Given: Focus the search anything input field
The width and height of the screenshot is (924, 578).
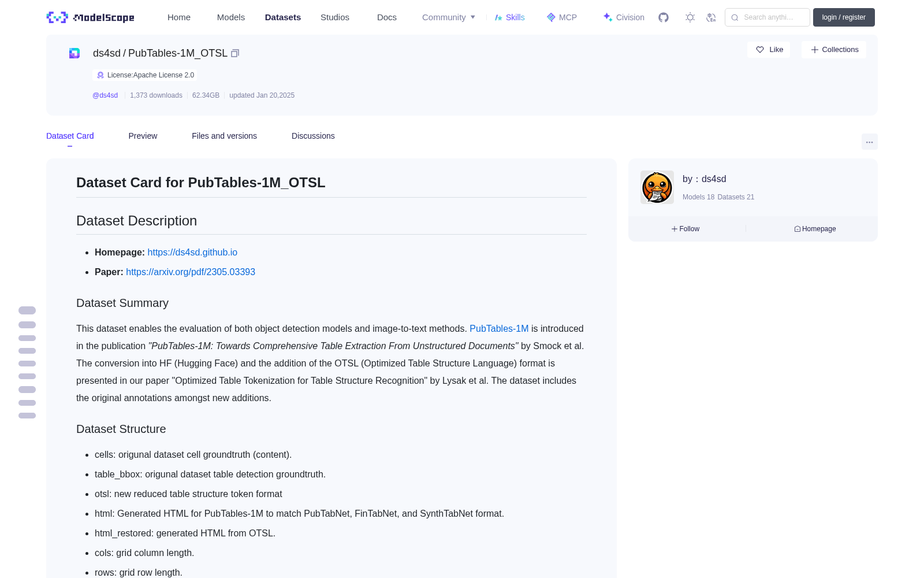Looking at the screenshot, I should point(767,17).
